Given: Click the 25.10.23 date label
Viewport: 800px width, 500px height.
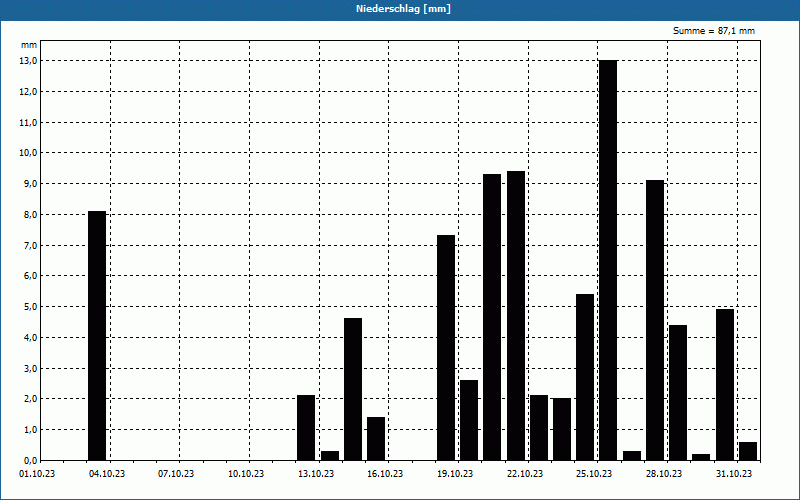Looking at the screenshot, I should click(594, 474).
